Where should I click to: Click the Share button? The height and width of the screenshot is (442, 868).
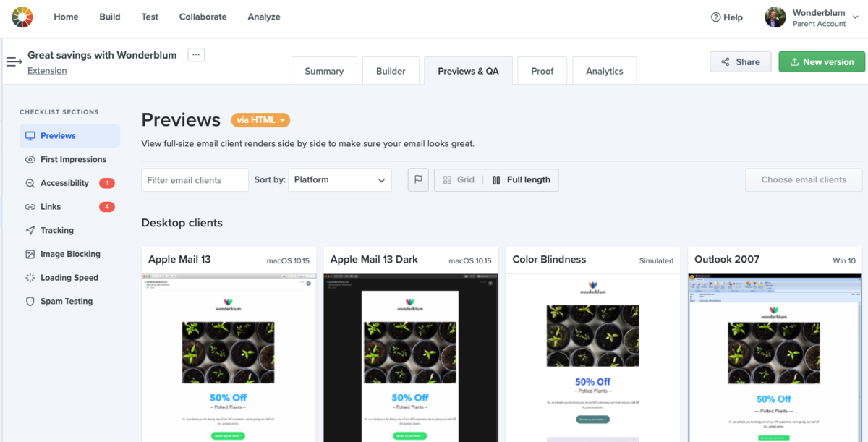[x=740, y=62]
